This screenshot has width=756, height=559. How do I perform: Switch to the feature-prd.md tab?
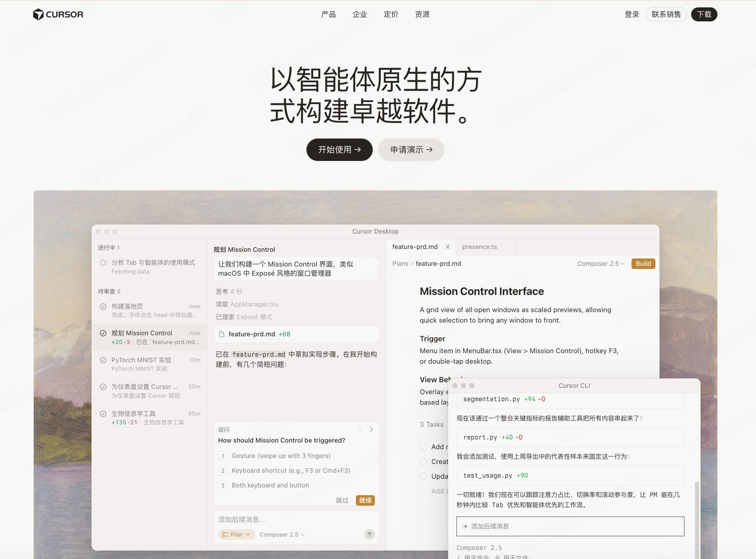[415, 247]
